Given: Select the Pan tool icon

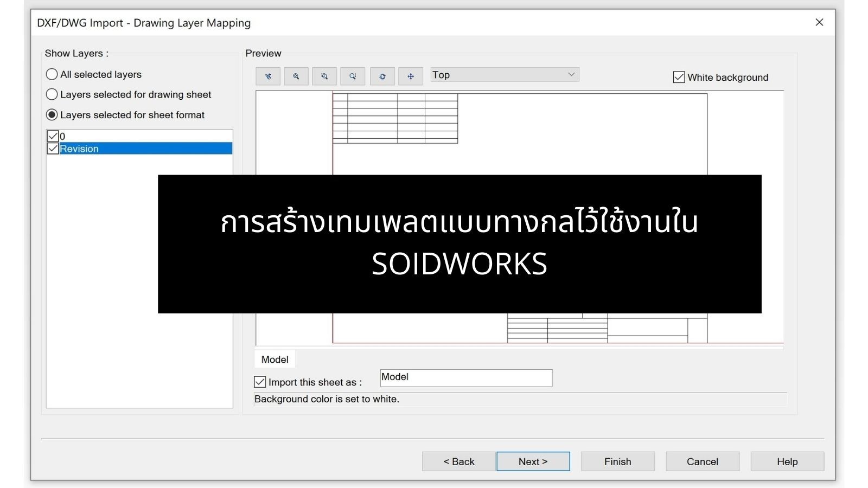Looking at the screenshot, I should pyautogui.click(x=411, y=76).
